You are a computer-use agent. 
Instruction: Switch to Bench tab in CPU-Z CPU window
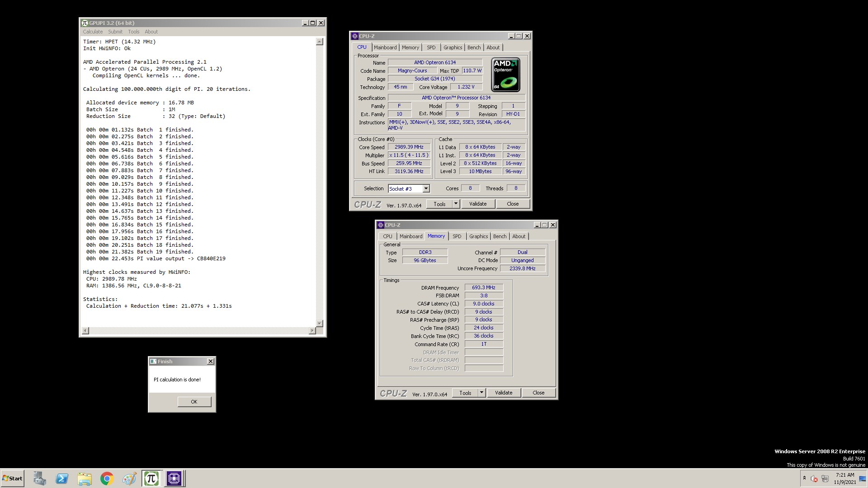click(x=474, y=47)
